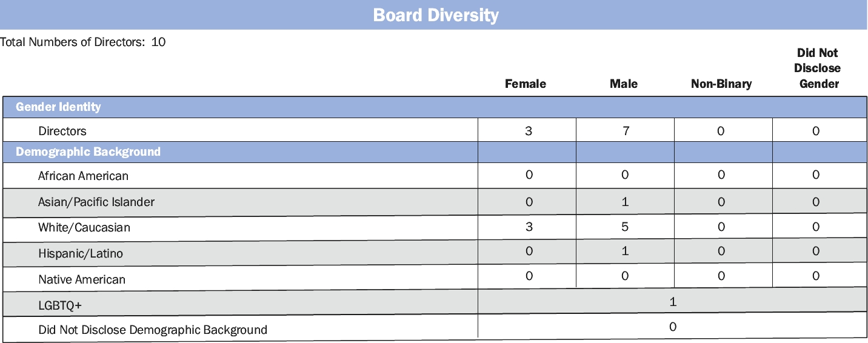Select the Asian/Pacific Islander row label

(96, 202)
